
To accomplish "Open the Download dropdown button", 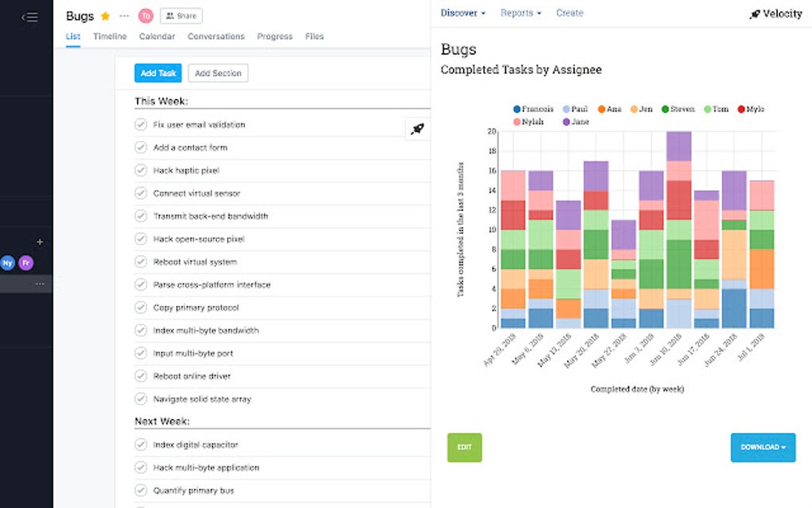I will coord(763,447).
